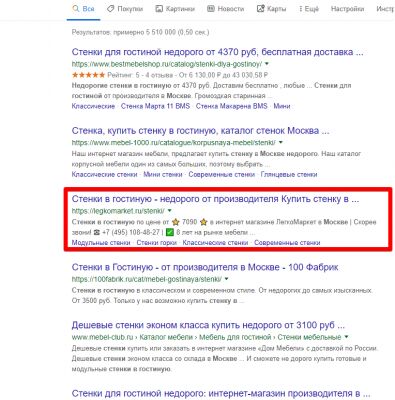
Task: Open the Классические sitelink under bestmebelshop
Action: click(93, 106)
